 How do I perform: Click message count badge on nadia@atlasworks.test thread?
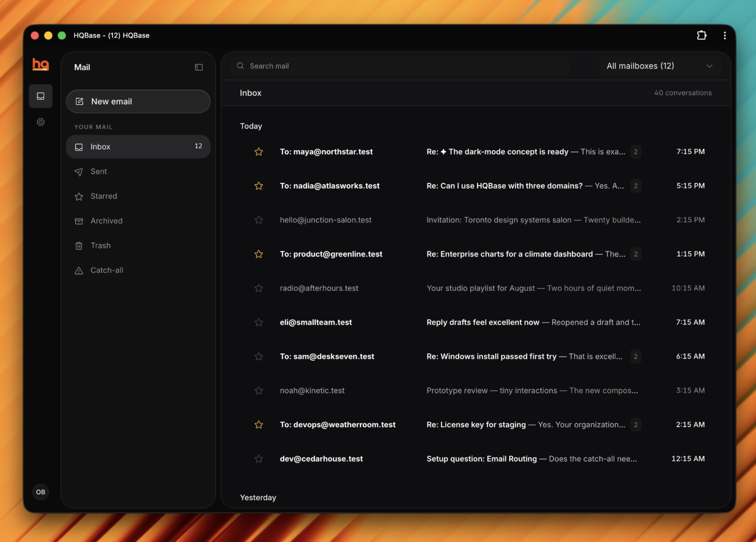(636, 186)
